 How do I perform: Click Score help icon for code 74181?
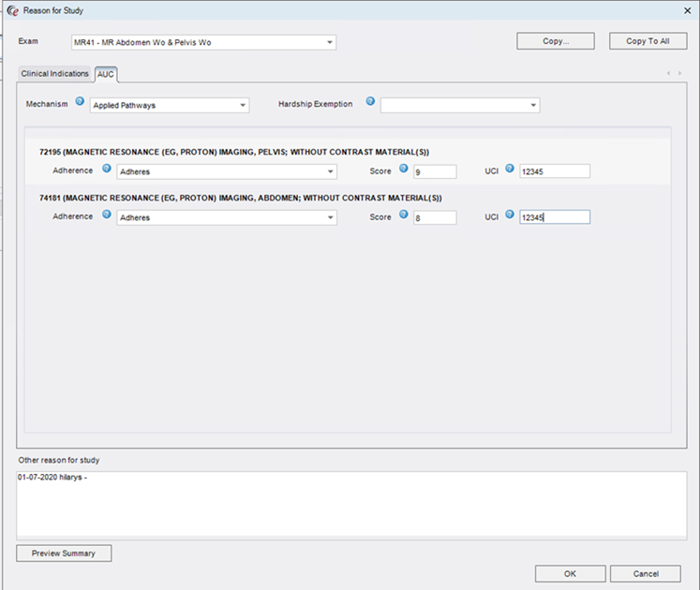click(x=404, y=215)
